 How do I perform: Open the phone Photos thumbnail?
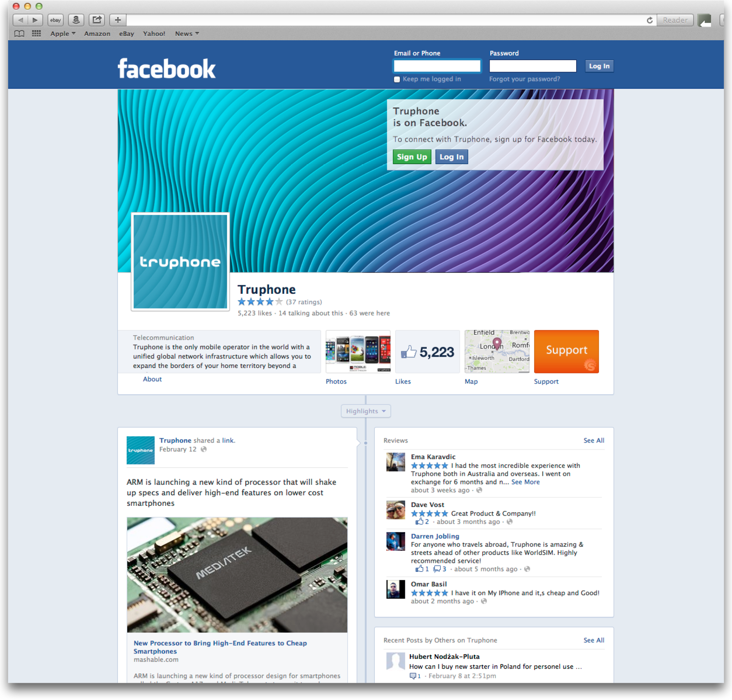(358, 352)
